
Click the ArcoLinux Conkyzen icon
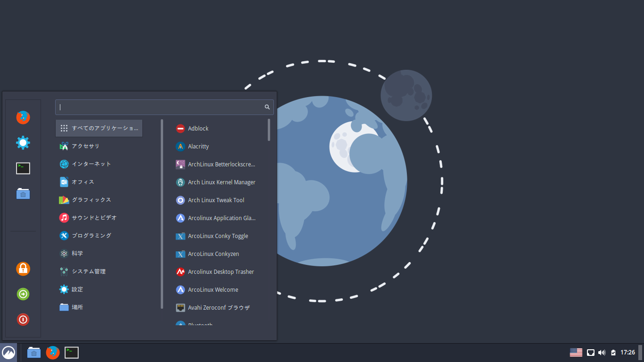(180, 254)
